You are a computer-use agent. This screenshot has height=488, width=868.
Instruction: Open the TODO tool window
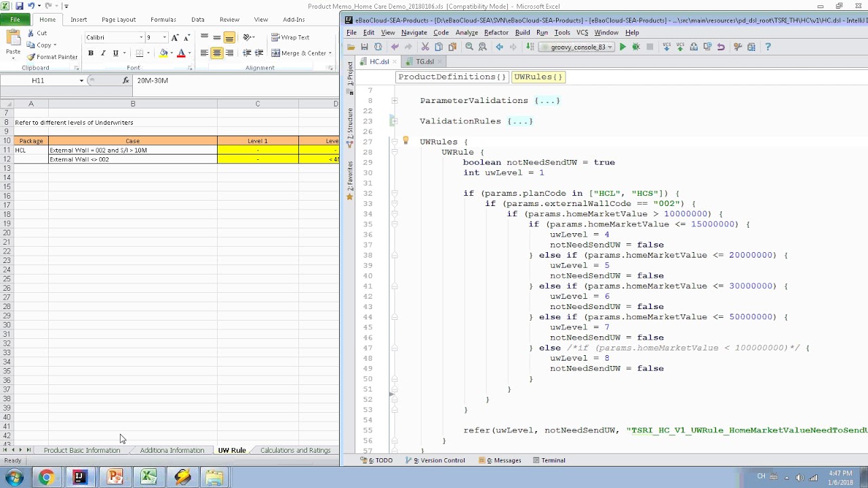[377, 460]
